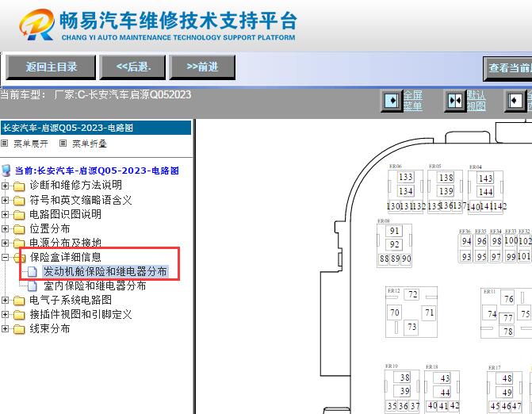Click fuse 133 in relay ER06
This screenshot has height=414, width=532.
click(x=405, y=177)
